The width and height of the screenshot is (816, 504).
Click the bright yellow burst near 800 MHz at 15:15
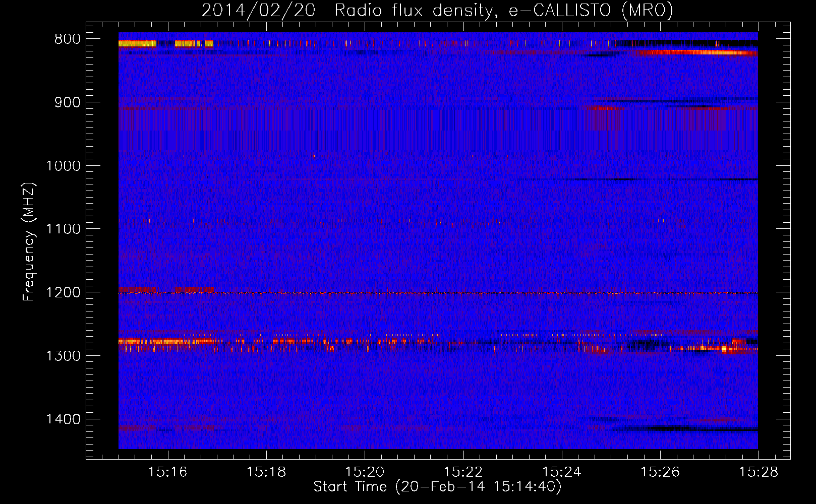click(137, 43)
